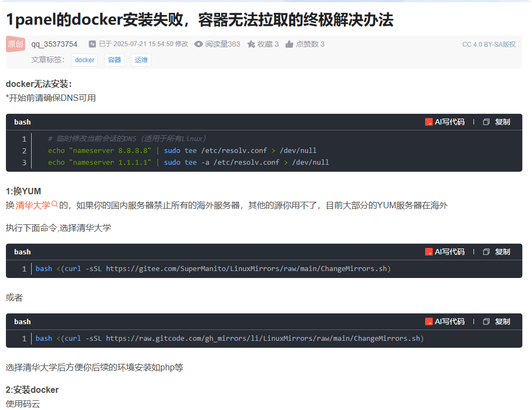Image resolution: width=532 pixels, height=410 pixels.
Task: Click the text 选择清华大学后方便你后续的环境安装如php等
Action: coord(94,368)
